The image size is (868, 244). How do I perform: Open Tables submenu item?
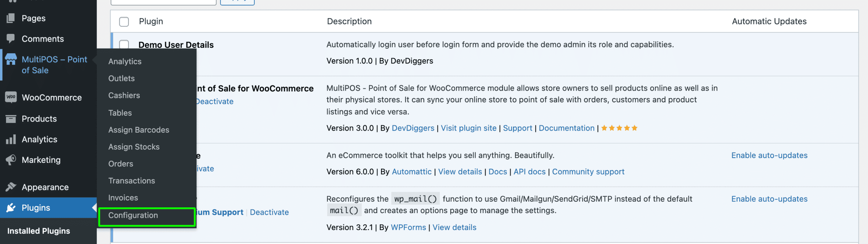(120, 113)
